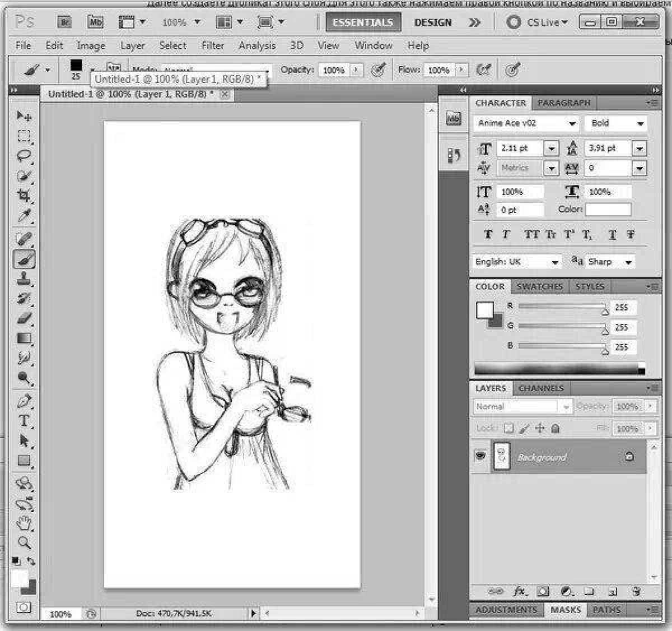Viewport: 672px width, 631px height.
Task: Select the Hand tool
Action: (x=24, y=523)
